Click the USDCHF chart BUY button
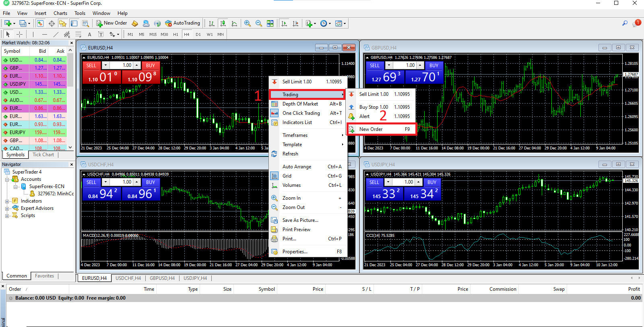This screenshot has width=644, height=327. (x=151, y=182)
